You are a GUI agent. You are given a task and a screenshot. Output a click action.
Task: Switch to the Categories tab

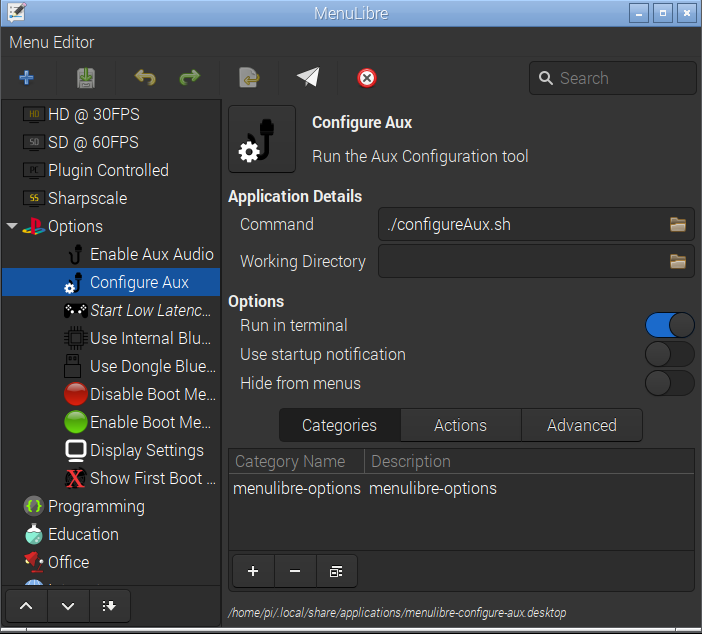click(339, 425)
